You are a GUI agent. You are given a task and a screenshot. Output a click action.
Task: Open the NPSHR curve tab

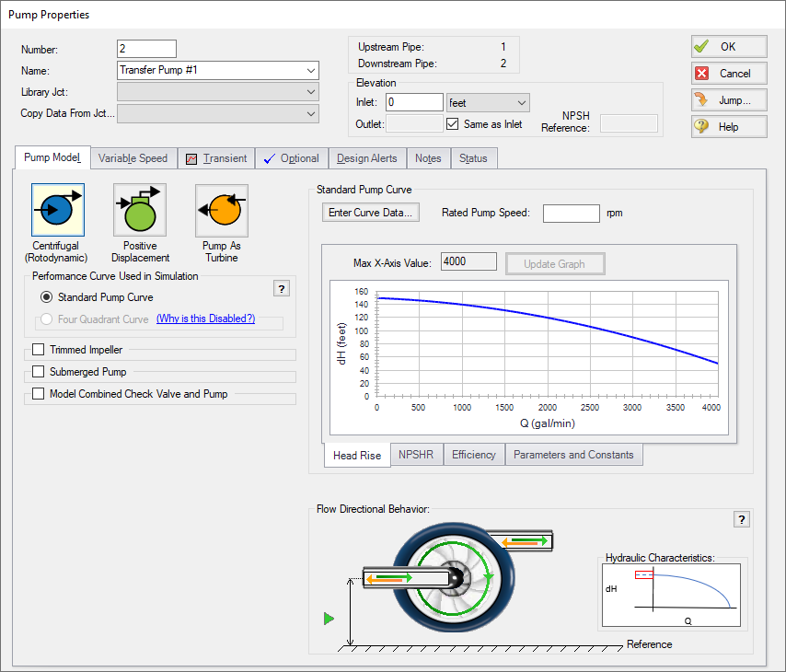click(x=416, y=454)
